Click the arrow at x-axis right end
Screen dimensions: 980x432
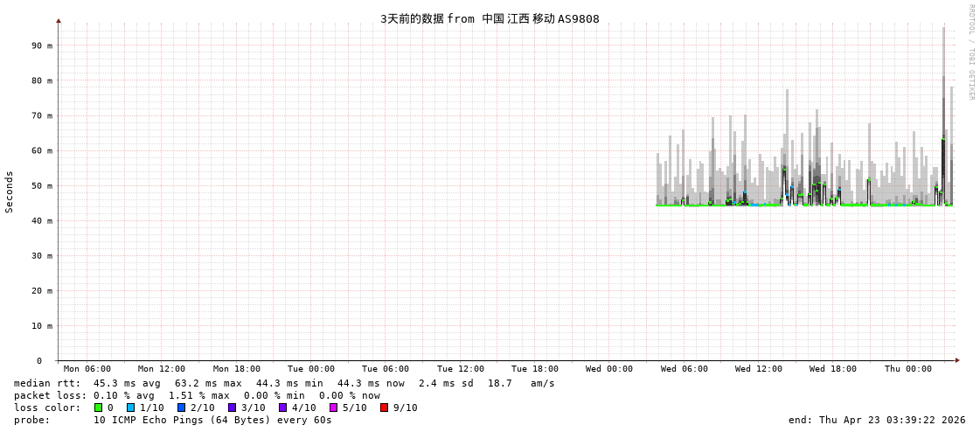point(957,360)
